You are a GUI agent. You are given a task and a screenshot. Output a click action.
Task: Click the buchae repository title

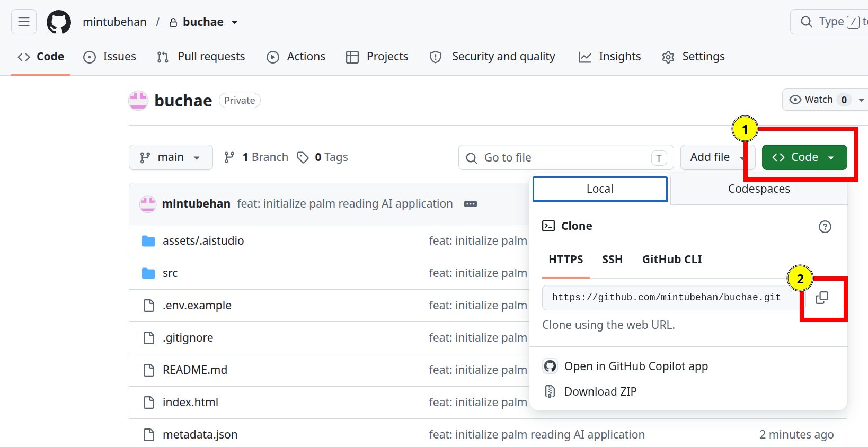(x=183, y=101)
